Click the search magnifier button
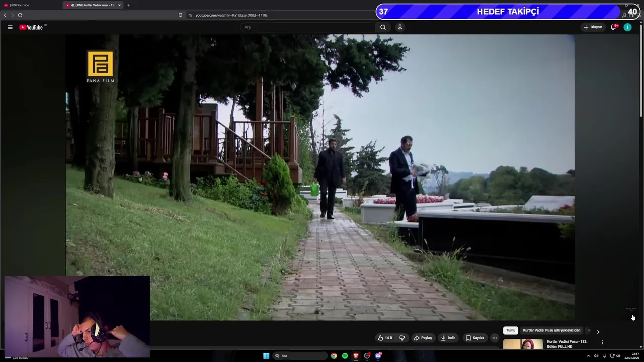The height and width of the screenshot is (362, 644). click(x=383, y=27)
